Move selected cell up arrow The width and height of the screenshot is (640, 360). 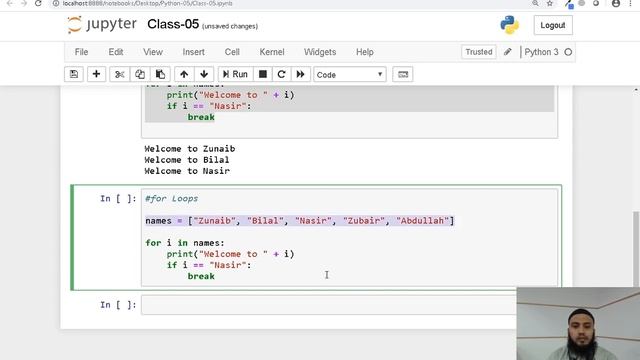coord(184,74)
